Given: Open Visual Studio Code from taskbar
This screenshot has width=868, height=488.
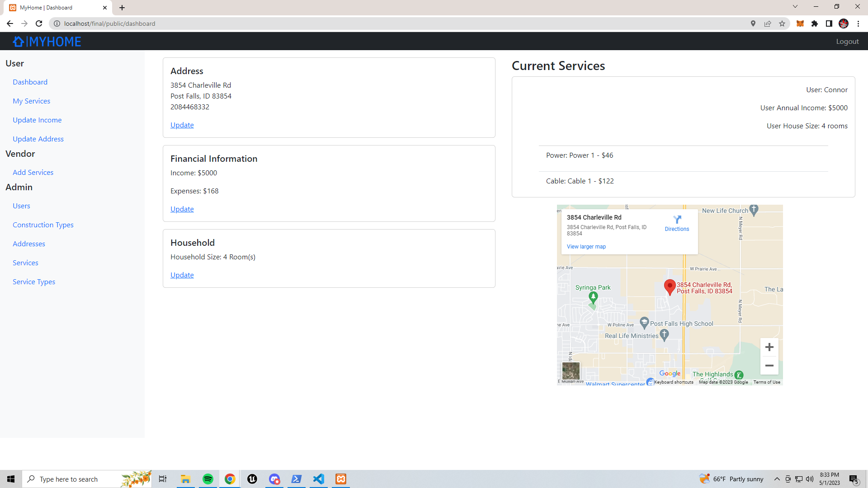Looking at the screenshot, I should tap(319, 479).
